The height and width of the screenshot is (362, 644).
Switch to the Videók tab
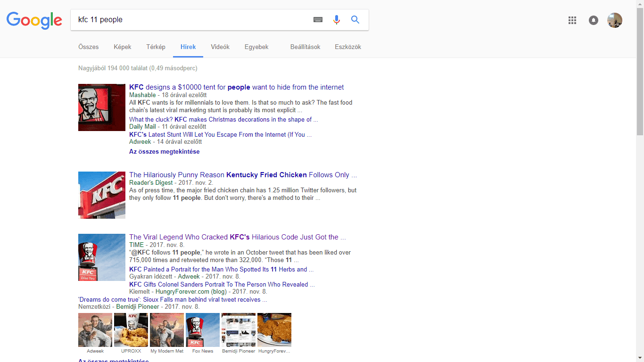coord(220,47)
